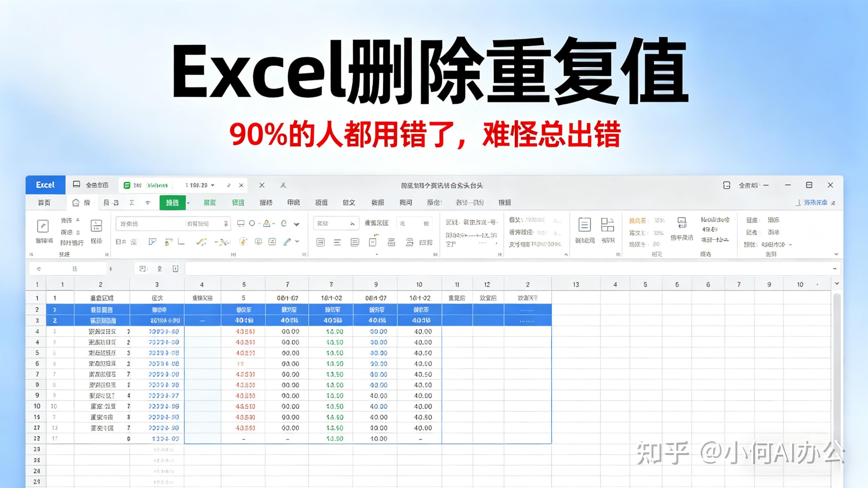Screen dimensions: 868x488
Task: Select the highlighted green ribbon tab
Action: click(173, 203)
